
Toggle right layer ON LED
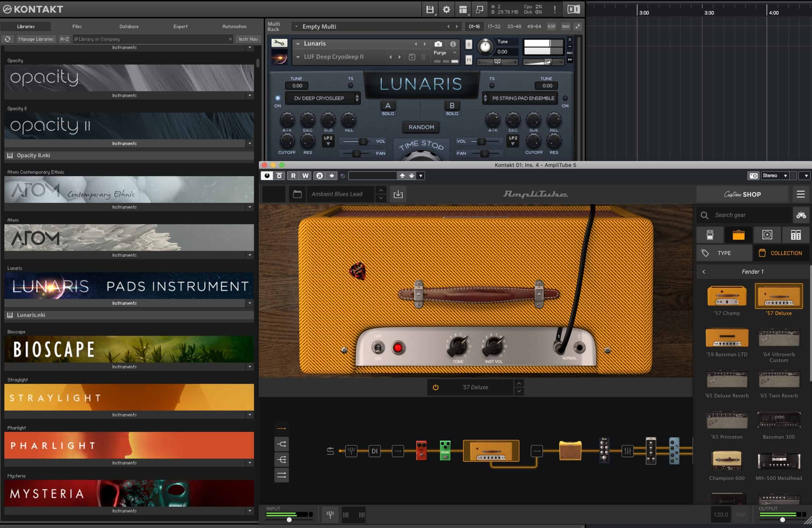pyautogui.click(x=565, y=98)
